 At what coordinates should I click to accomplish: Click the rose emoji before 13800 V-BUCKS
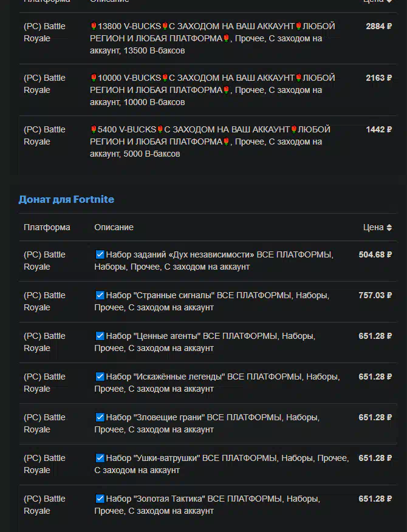[94, 27]
